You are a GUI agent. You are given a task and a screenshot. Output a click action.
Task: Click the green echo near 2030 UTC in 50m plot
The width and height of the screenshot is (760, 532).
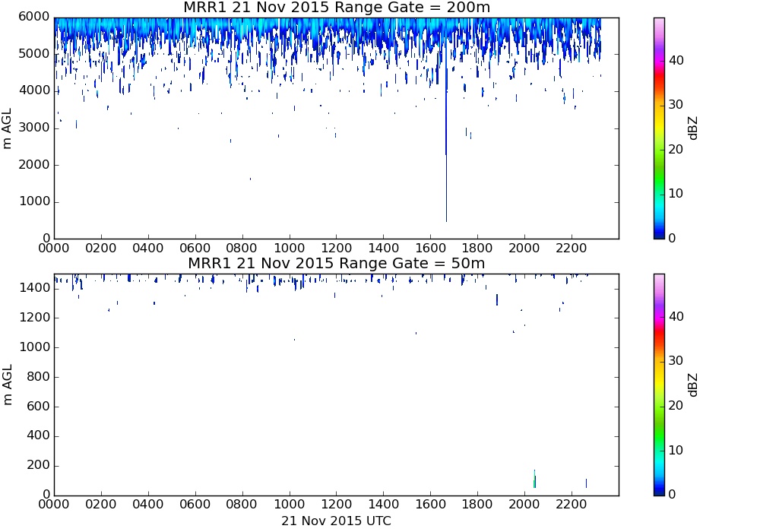click(x=534, y=479)
